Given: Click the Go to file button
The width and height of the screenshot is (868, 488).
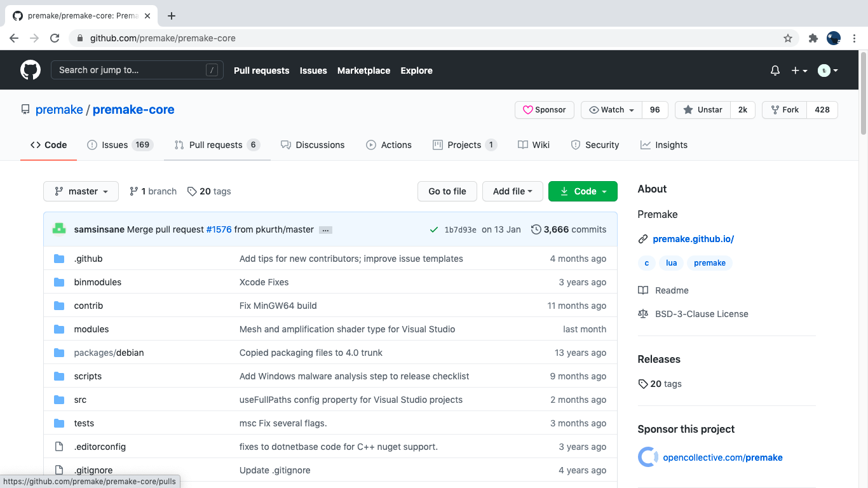Looking at the screenshot, I should pyautogui.click(x=447, y=191).
